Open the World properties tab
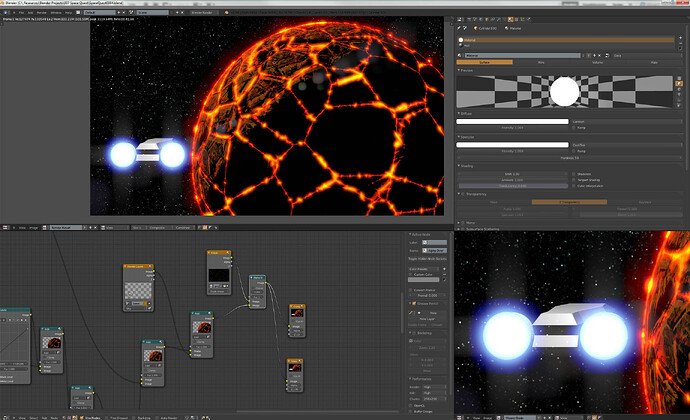The width and height of the screenshot is (690, 420). coord(481,19)
